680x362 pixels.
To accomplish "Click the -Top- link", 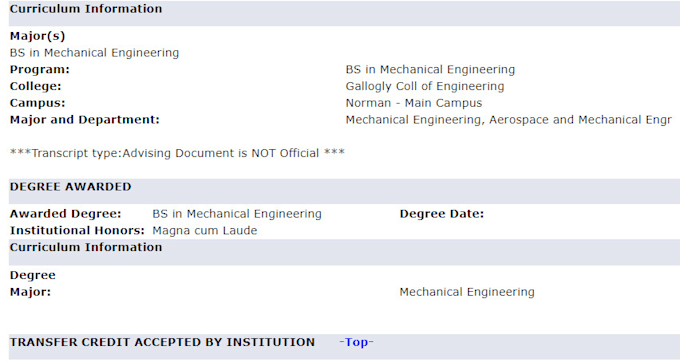I will (x=356, y=342).
